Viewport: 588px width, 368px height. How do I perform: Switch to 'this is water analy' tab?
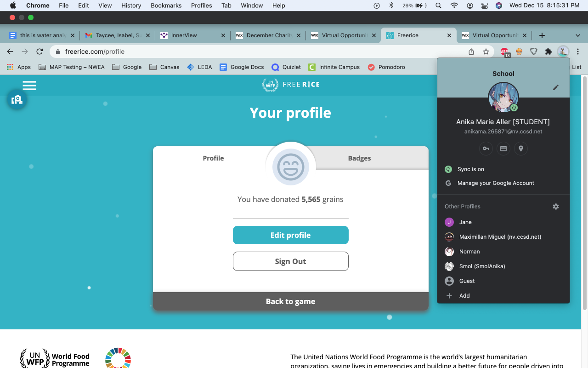click(x=42, y=35)
